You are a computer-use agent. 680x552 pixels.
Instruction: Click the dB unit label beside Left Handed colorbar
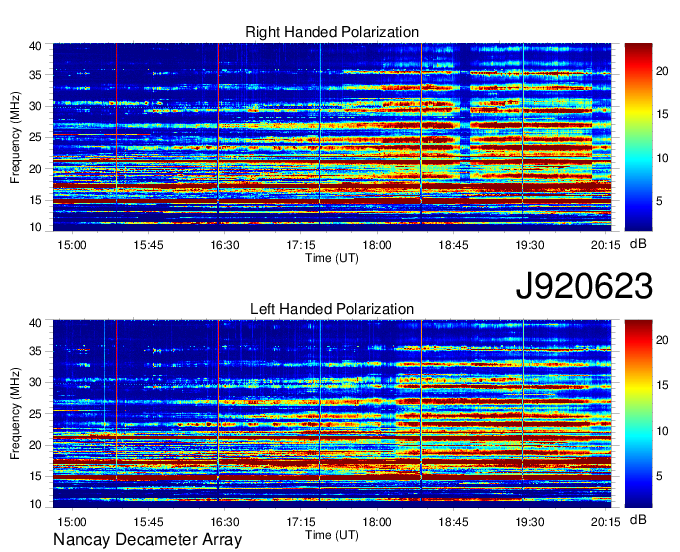tap(638, 520)
